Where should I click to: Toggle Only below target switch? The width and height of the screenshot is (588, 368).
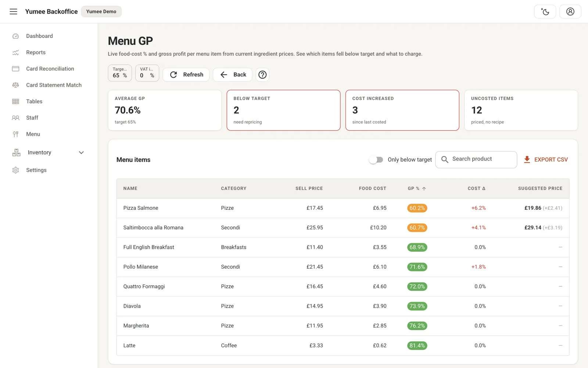pos(376,160)
